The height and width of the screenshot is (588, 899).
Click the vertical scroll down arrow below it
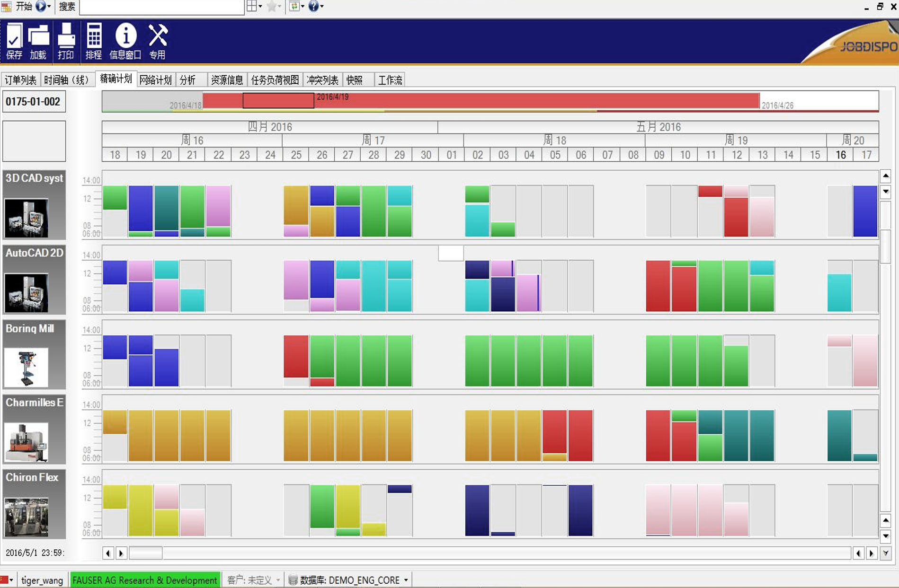(x=886, y=192)
